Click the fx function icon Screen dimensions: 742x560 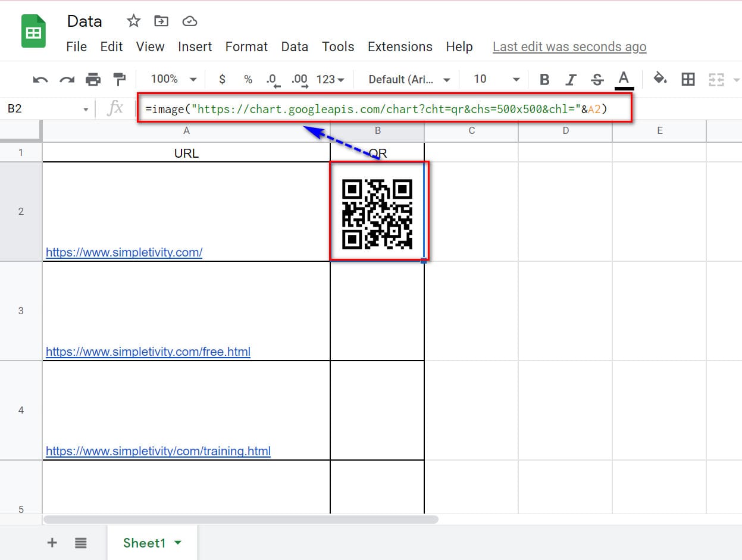115,108
